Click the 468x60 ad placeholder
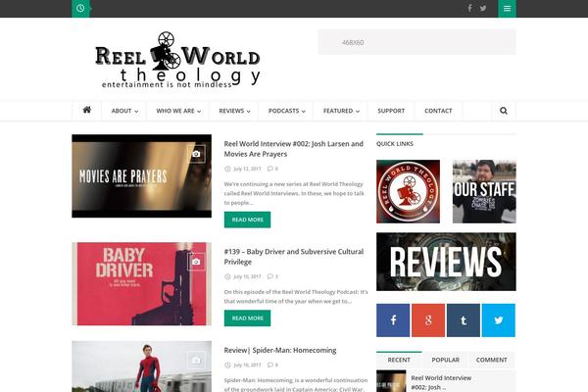Viewport: 588px width, 392px height. click(x=417, y=42)
